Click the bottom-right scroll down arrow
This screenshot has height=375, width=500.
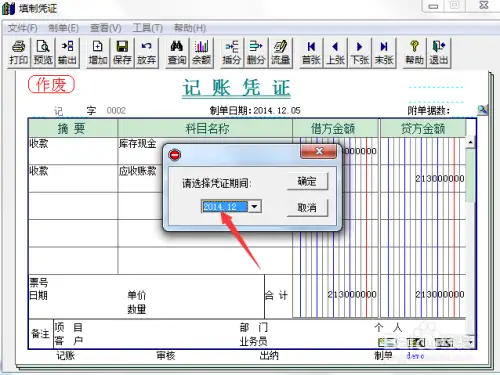pos(470,342)
